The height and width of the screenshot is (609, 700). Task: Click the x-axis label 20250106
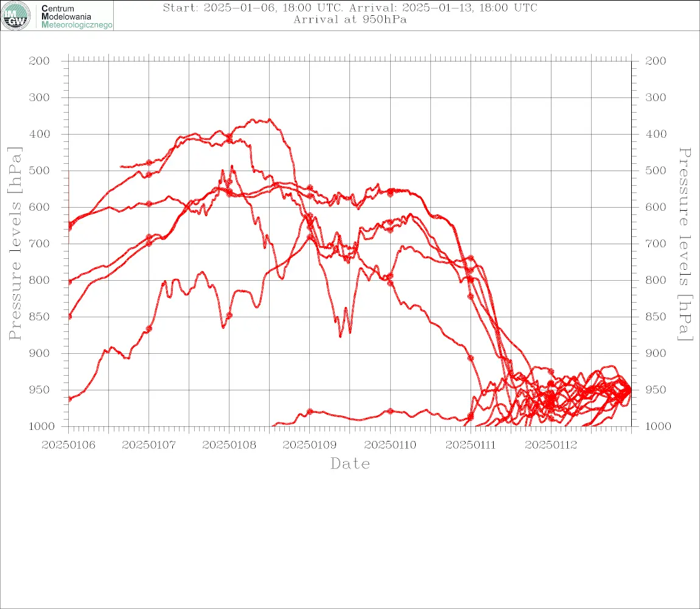click(68, 445)
